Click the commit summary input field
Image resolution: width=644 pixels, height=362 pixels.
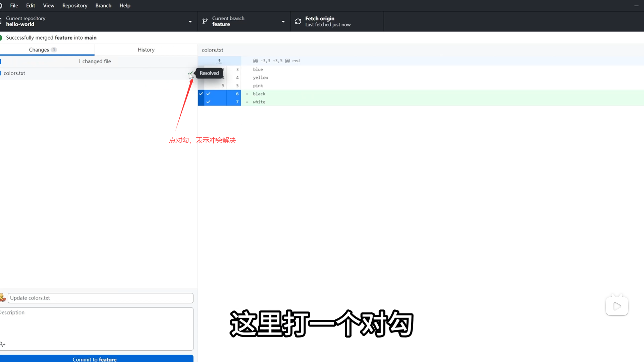100,298
